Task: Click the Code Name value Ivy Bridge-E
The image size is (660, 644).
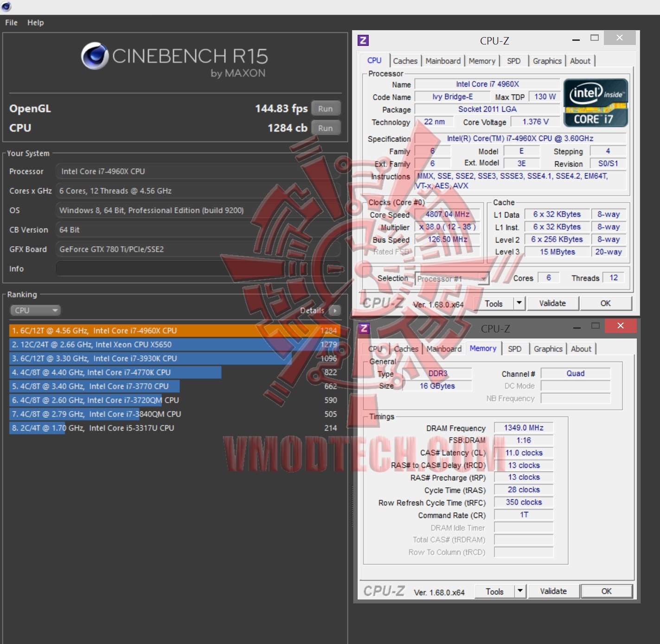Action: coord(452,97)
